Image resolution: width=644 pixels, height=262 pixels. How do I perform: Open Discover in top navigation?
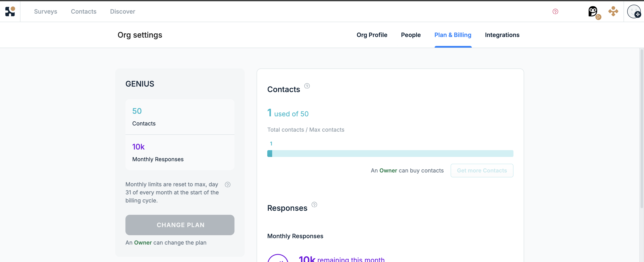pyautogui.click(x=122, y=11)
